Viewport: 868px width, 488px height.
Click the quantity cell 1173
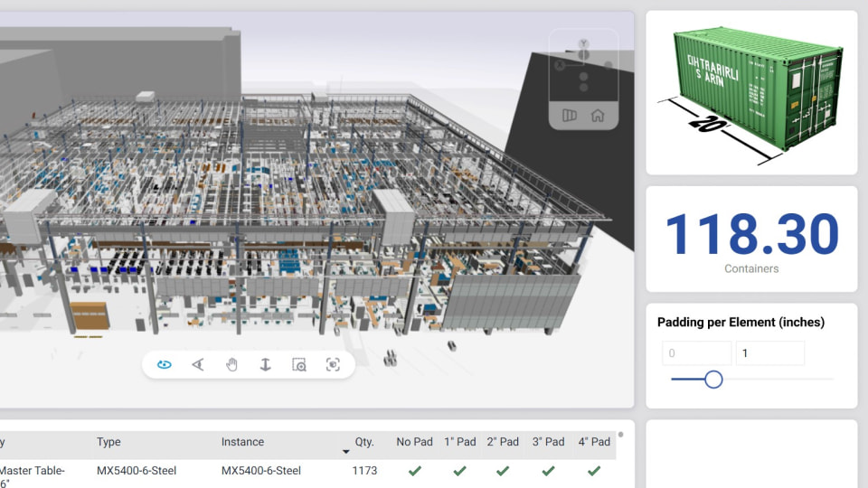[x=364, y=470]
